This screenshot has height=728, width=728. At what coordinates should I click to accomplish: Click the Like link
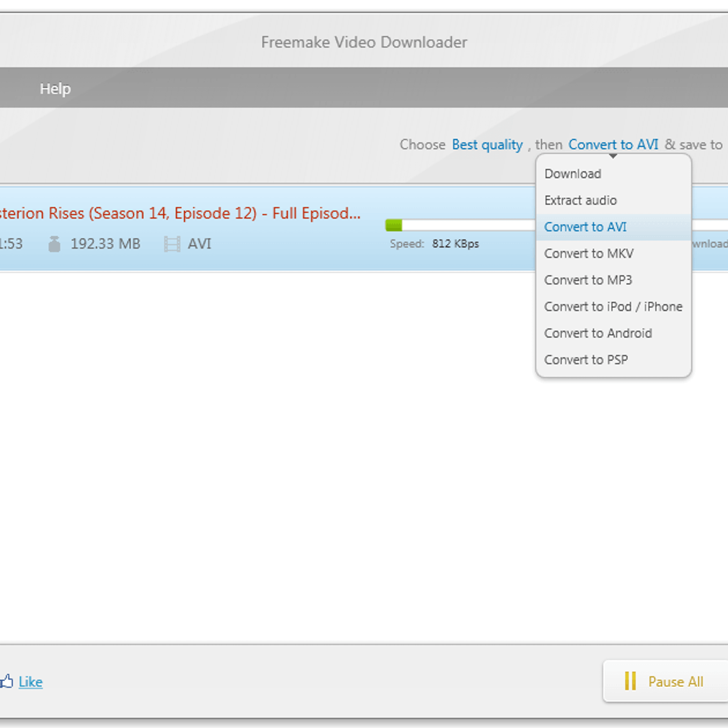tap(30, 682)
